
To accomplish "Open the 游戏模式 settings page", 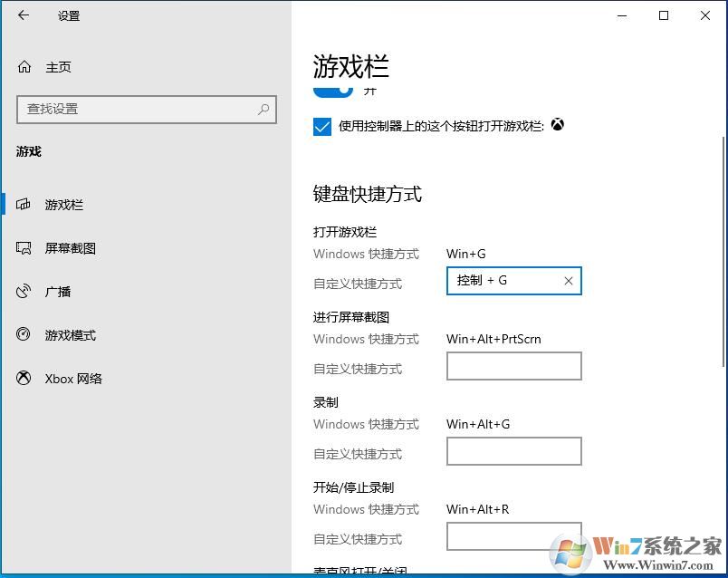I will click(71, 335).
